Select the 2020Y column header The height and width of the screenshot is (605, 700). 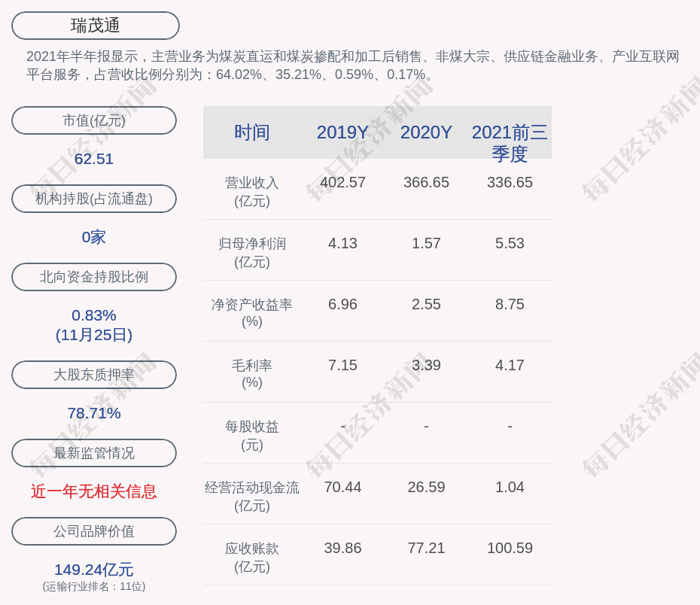pyautogui.click(x=426, y=132)
